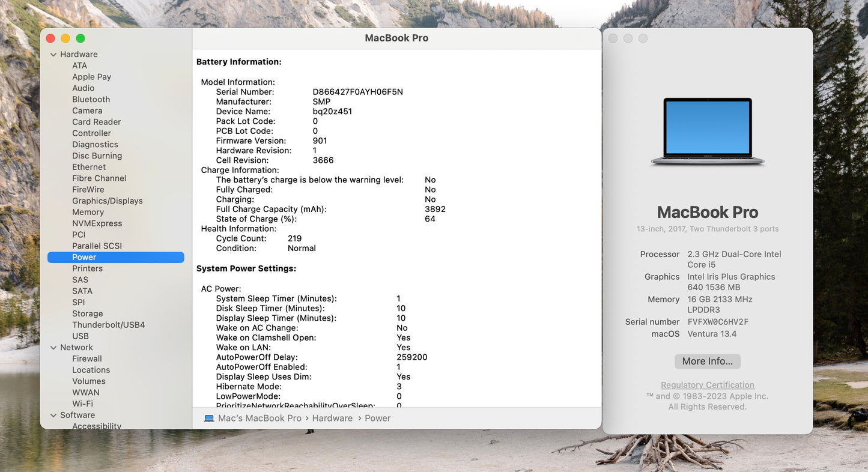Screen dimensions: 868x472
Task: Open Firewall under the Network section
Action: pyautogui.click(x=86, y=359)
